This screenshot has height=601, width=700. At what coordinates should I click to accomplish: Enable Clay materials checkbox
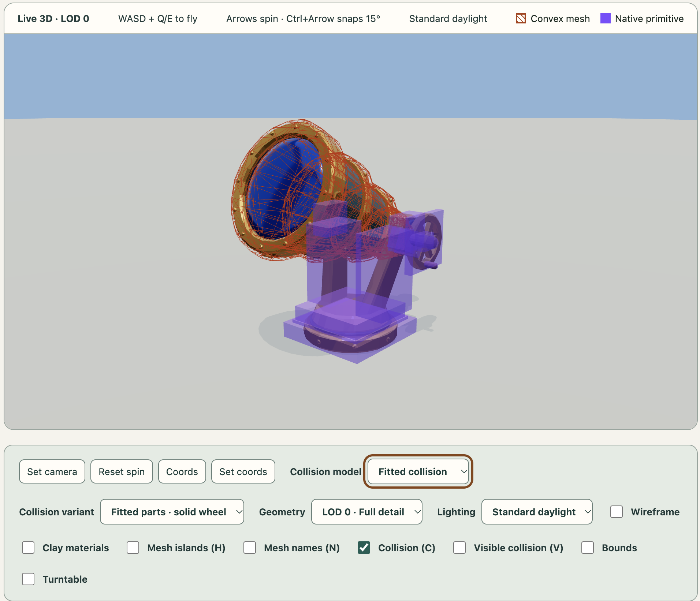[x=28, y=548]
